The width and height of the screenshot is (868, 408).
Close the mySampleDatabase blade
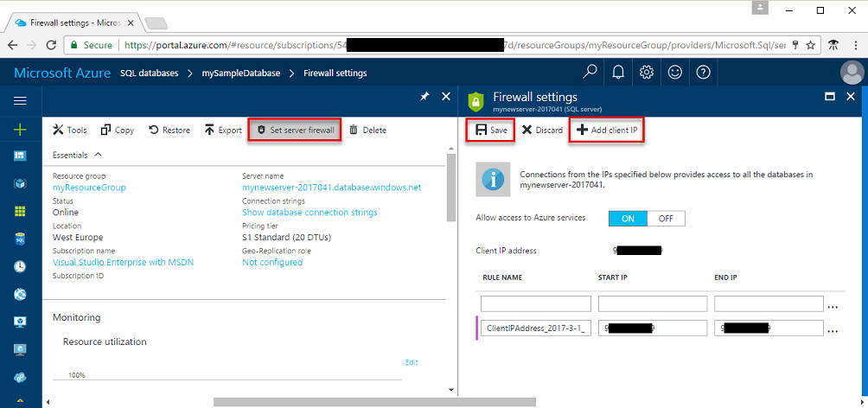[446, 96]
